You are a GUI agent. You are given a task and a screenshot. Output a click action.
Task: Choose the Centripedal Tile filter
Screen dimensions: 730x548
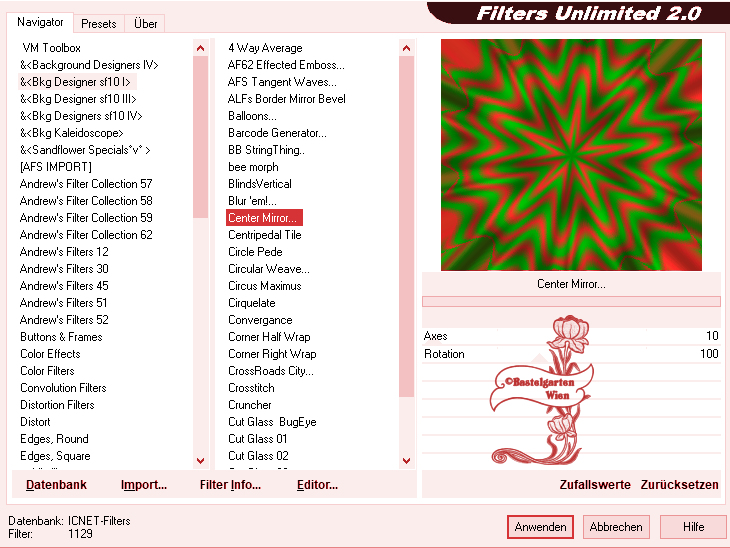[x=264, y=235]
